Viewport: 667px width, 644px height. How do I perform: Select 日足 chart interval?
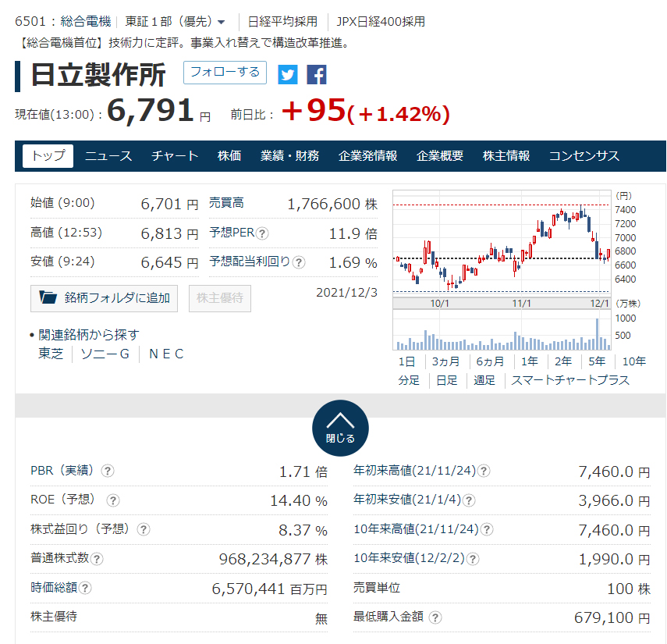click(x=447, y=380)
